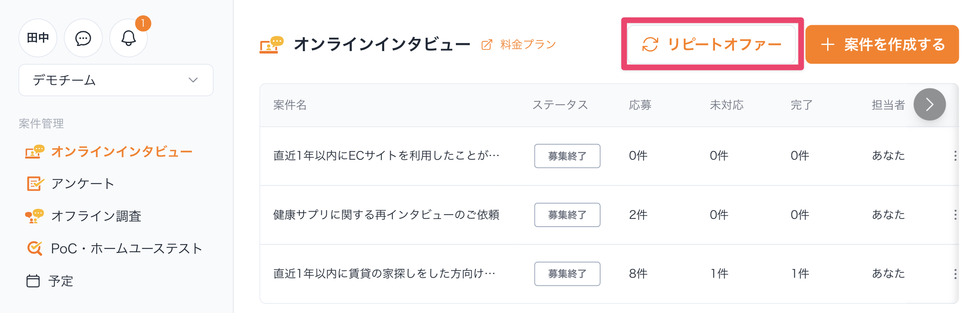Click the 料金プラン external link icon

tap(487, 45)
